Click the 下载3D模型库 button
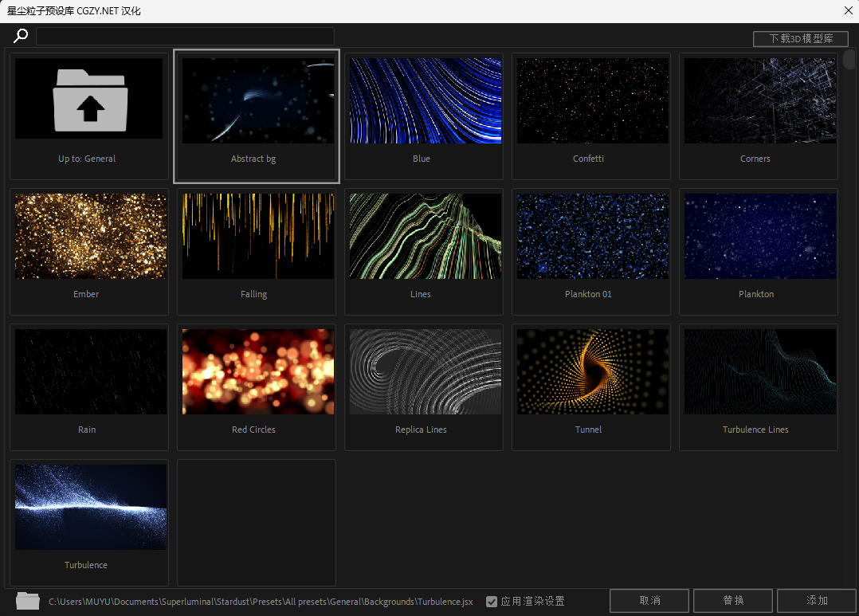Viewport: 859px width, 616px height. (800, 38)
